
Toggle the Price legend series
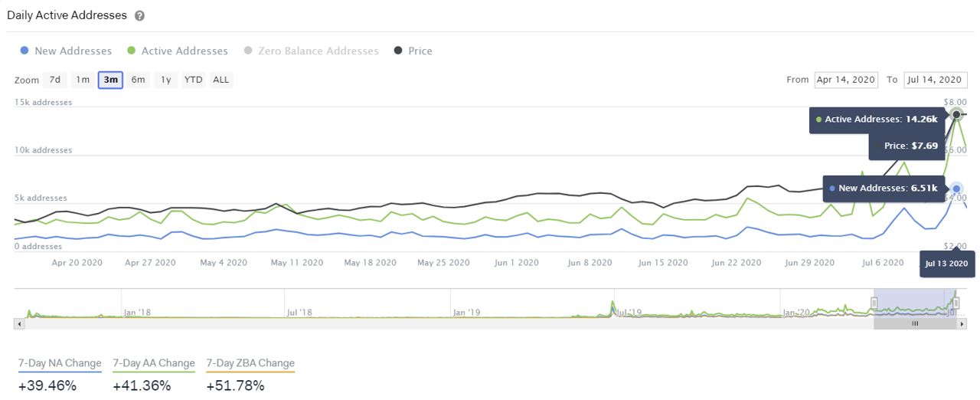(413, 51)
